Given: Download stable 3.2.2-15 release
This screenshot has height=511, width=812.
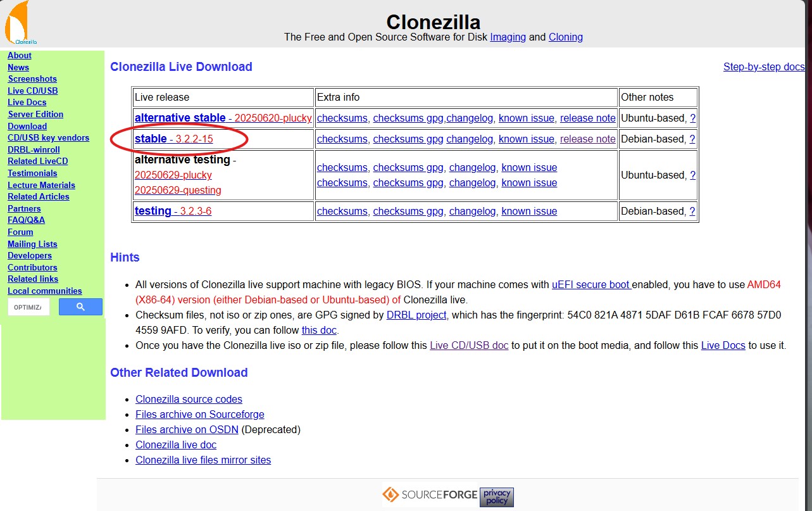Looking at the screenshot, I should (x=174, y=139).
